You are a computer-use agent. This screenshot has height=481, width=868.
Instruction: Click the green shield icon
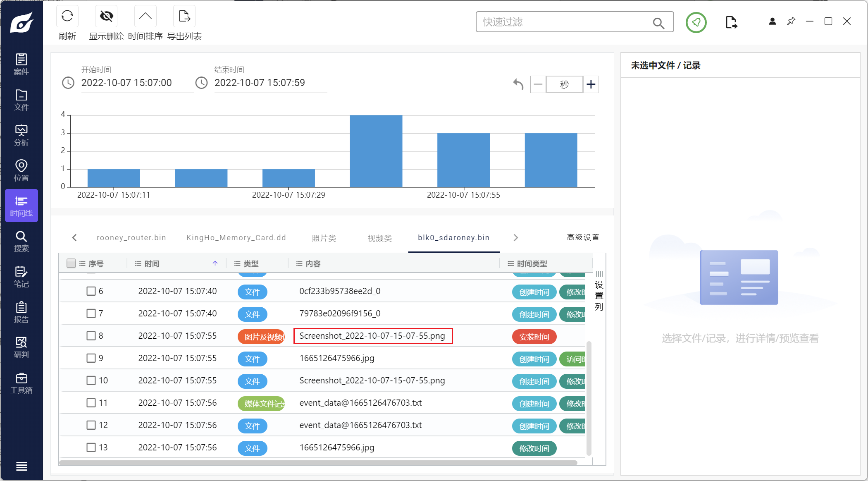(696, 22)
